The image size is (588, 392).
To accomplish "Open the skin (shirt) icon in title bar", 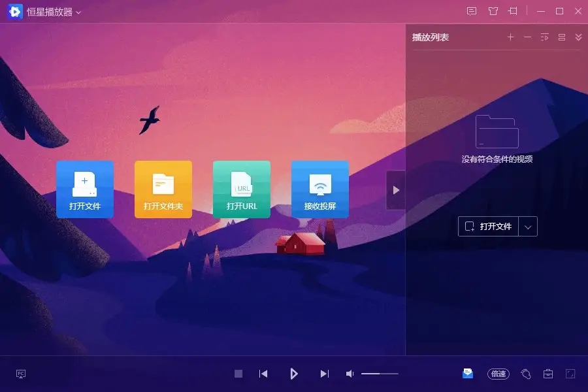I will tap(493, 11).
